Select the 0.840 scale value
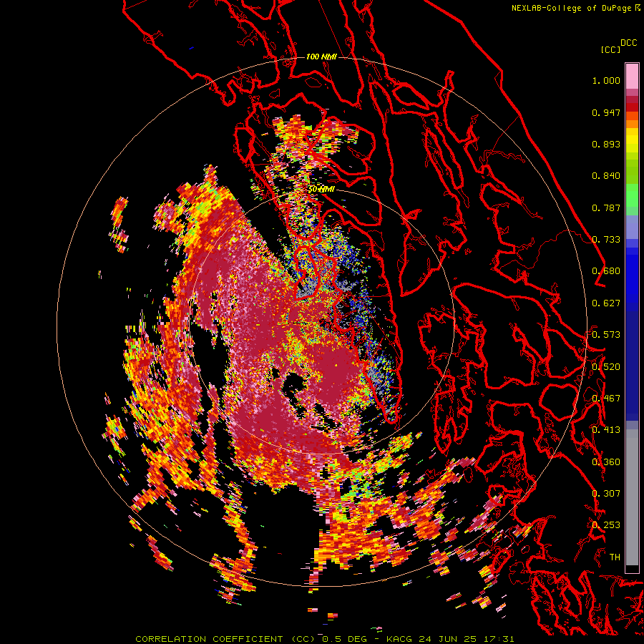The image size is (644, 644). point(606,176)
